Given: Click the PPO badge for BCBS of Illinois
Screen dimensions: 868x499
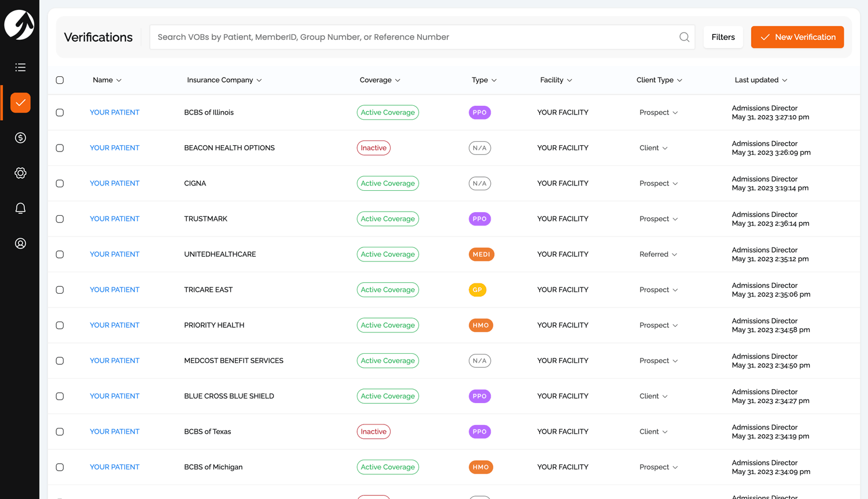Looking at the screenshot, I should click(480, 113).
